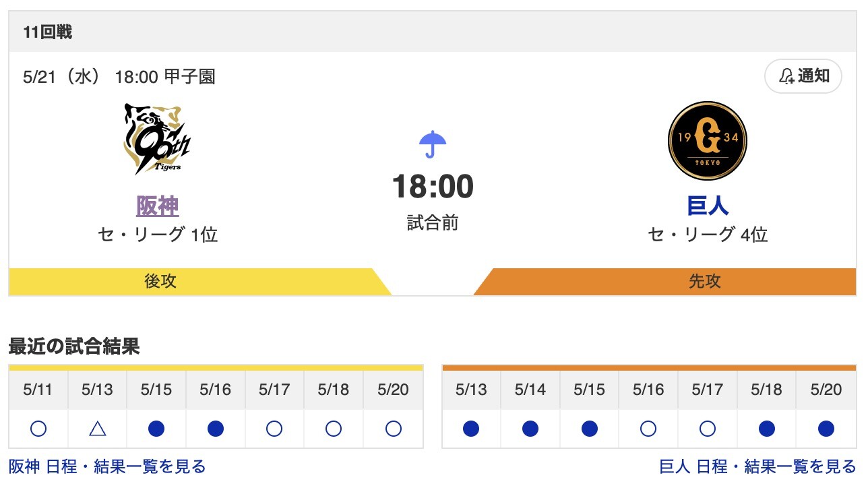
Task: Click the loss mark under Giants' 5/14 game
Action: pos(530,427)
